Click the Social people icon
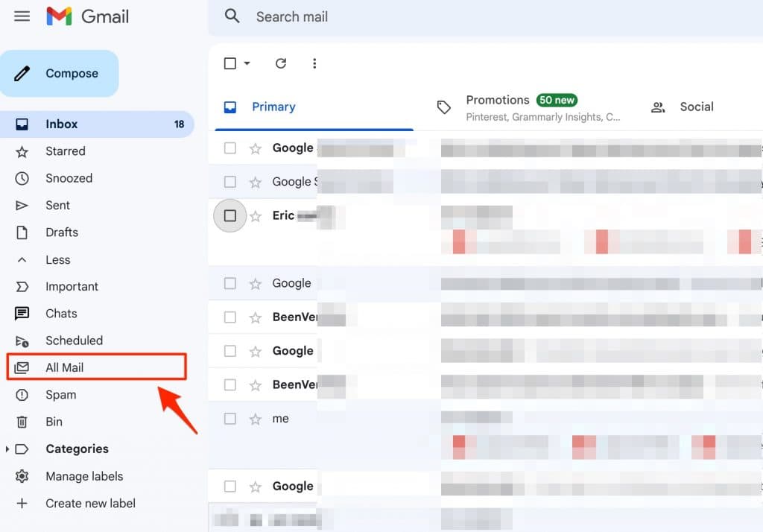Screen dimensions: 763x532 [x=658, y=107]
